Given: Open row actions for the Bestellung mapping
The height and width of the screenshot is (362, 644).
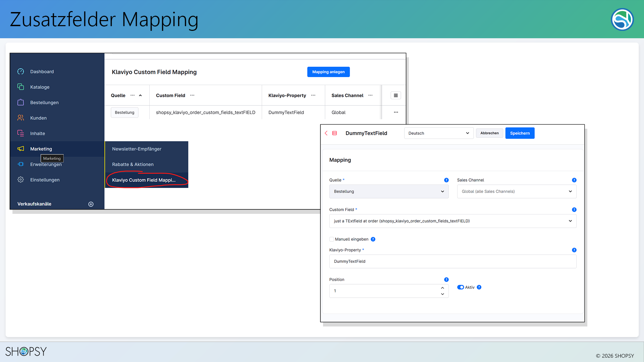Looking at the screenshot, I should pyautogui.click(x=396, y=112).
